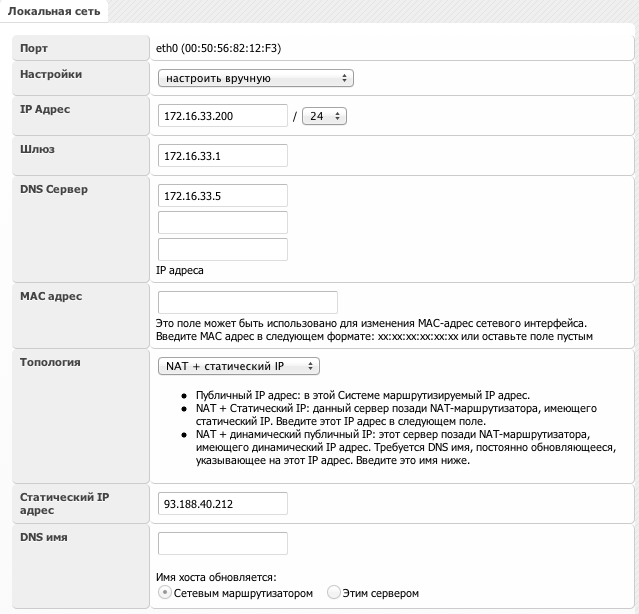The height and width of the screenshot is (614, 639).
Task: Click the Имя хоста обновляется label
Action: [216, 577]
